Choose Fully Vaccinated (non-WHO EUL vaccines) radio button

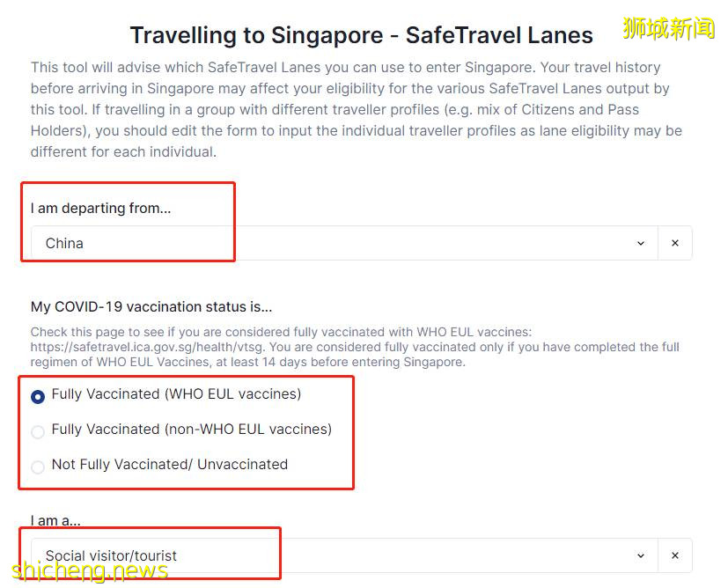38,432
